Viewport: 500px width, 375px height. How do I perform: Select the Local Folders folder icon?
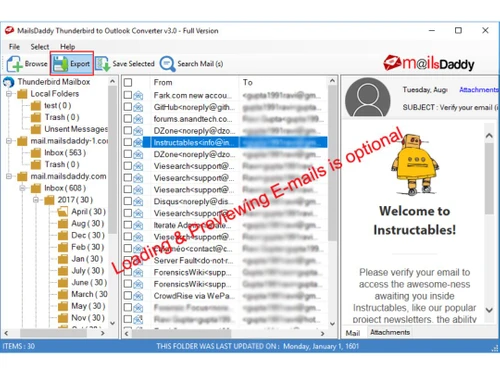pos(22,94)
